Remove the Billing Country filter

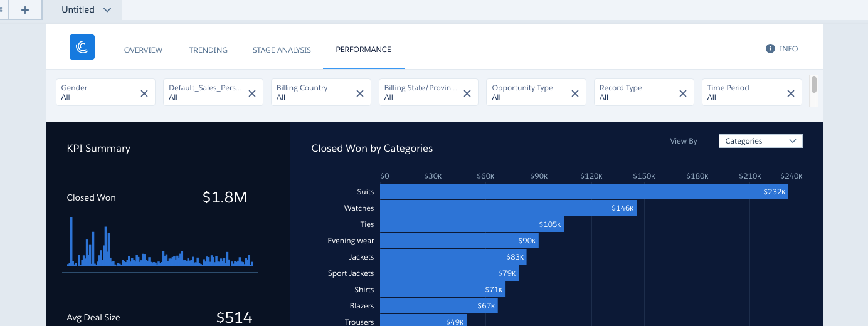[x=360, y=93]
